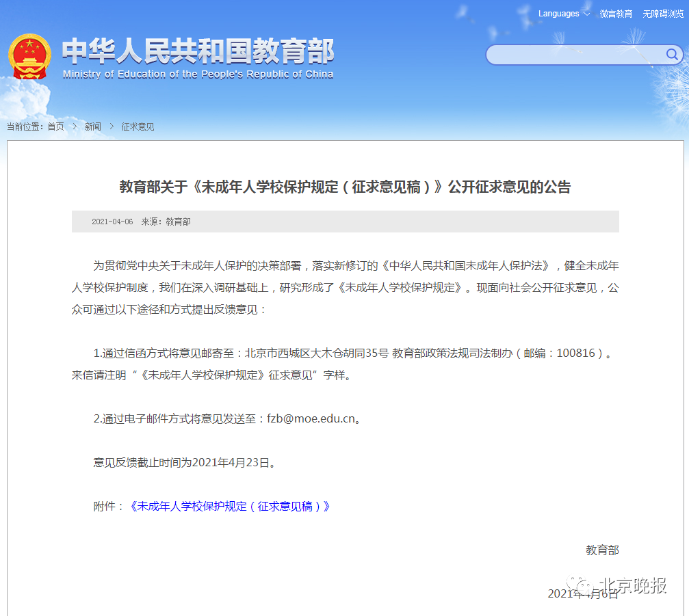Click the English ministry name subtitle

pyautogui.click(x=198, y=75)
